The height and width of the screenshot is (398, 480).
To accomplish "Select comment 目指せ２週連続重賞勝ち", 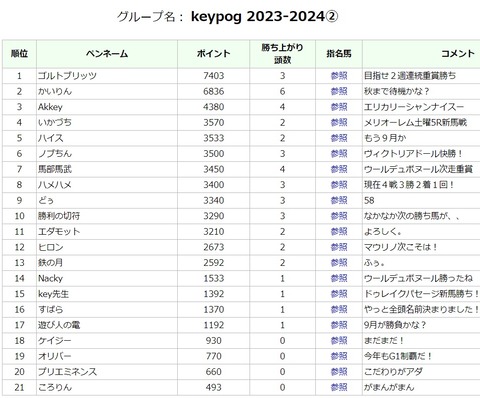I will (410, 76).
